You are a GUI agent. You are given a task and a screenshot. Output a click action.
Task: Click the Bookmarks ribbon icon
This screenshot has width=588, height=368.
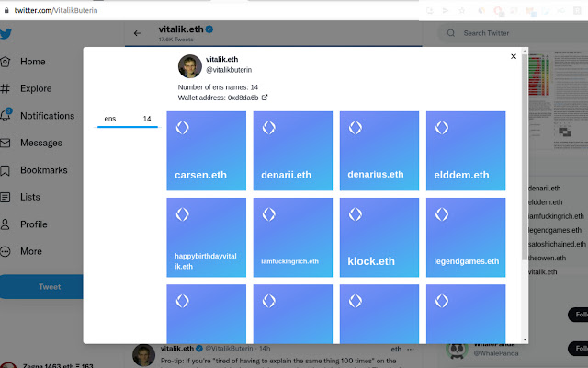tap(5, 170)
